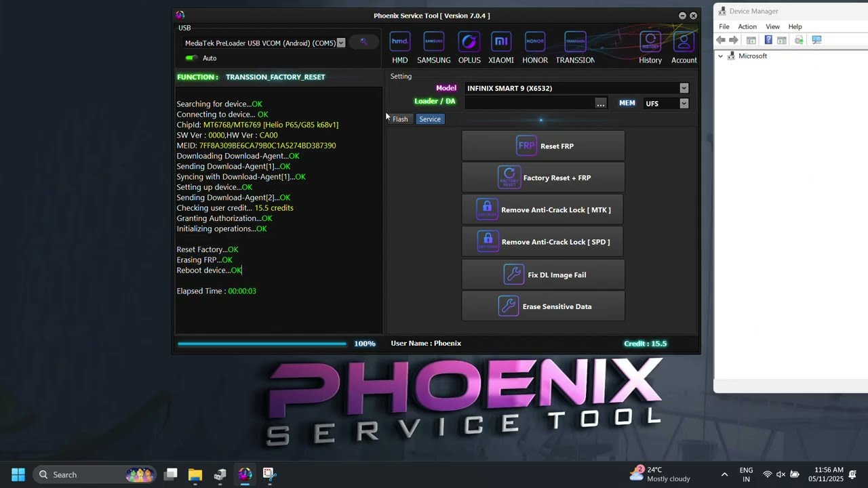Click the 100% progress bar

(262, 344)
